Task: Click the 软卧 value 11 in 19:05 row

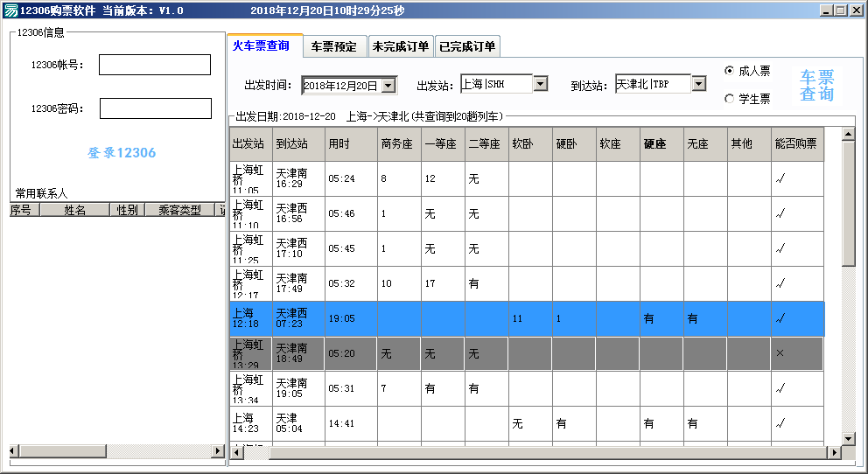Action: click(x=517, y=318)
